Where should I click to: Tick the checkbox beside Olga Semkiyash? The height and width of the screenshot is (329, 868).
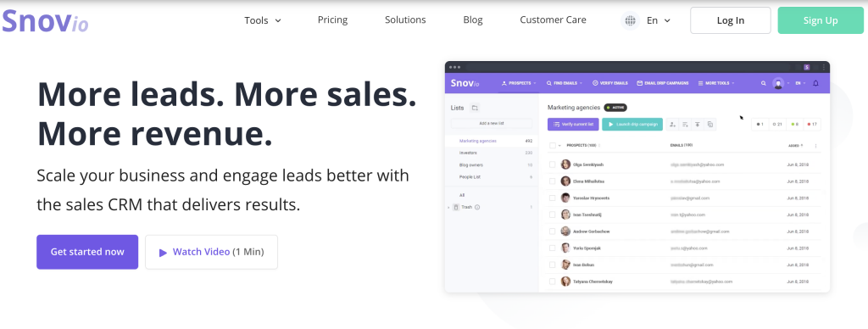pos(552,164)
